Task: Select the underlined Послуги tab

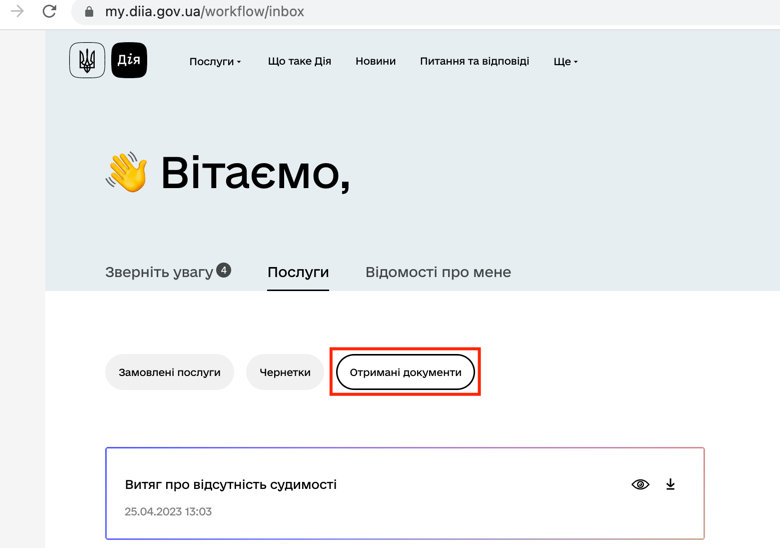Action: point(298,273)
